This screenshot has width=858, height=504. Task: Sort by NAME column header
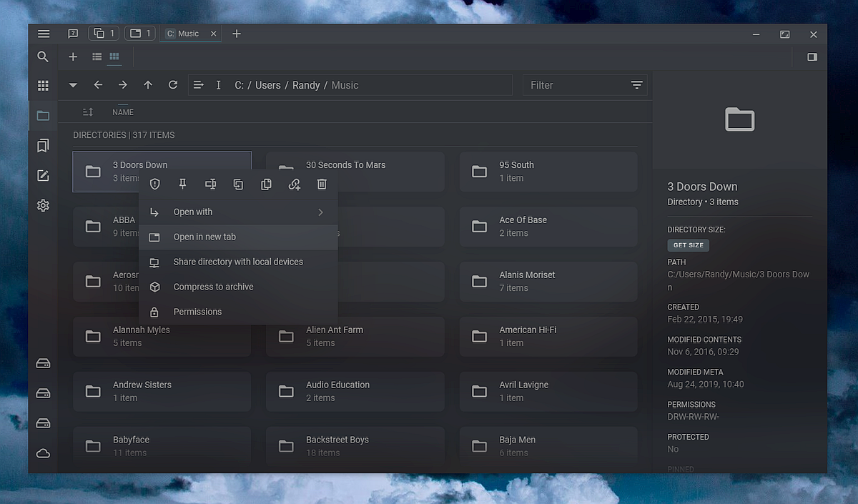pyautogui.click(x=123, y=112)
